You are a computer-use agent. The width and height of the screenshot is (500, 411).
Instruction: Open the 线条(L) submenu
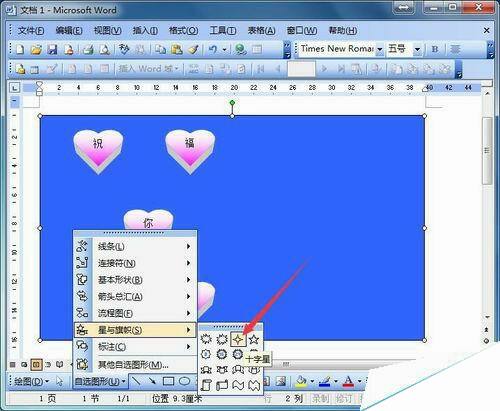coord(135,246)
